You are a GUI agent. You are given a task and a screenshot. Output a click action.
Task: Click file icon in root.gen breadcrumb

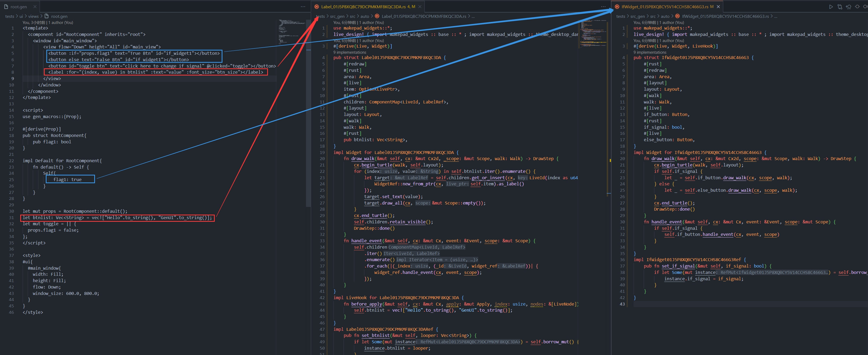[x=47, y=16]
